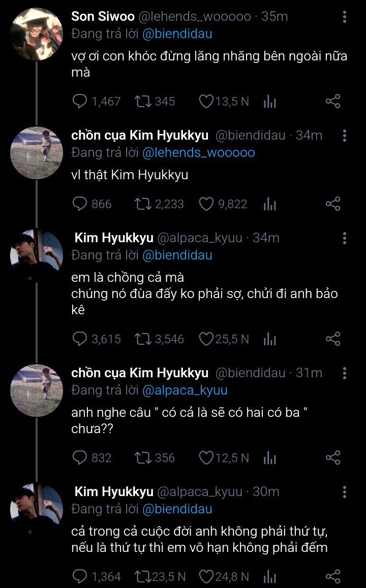
Task: Retweet the tweet with 2,233 retweets
Action: click(143, 204)
